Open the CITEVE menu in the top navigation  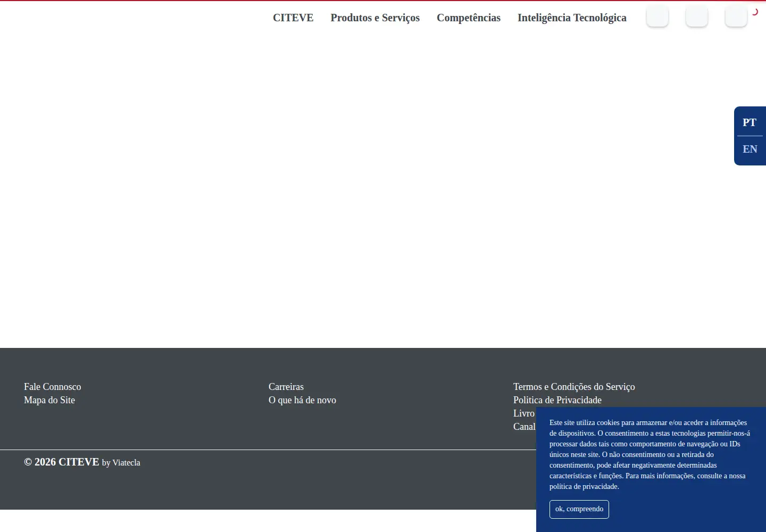click(x=293, y=18)
